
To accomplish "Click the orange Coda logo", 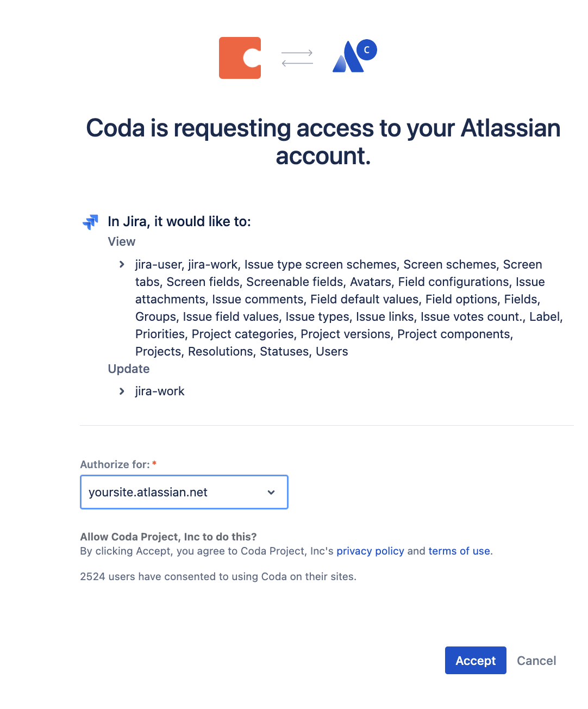I will pos(240,58).
